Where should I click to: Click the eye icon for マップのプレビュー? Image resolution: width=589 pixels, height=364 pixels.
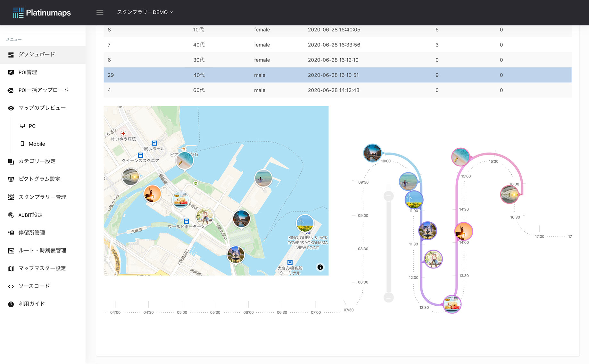pos(11,108)
